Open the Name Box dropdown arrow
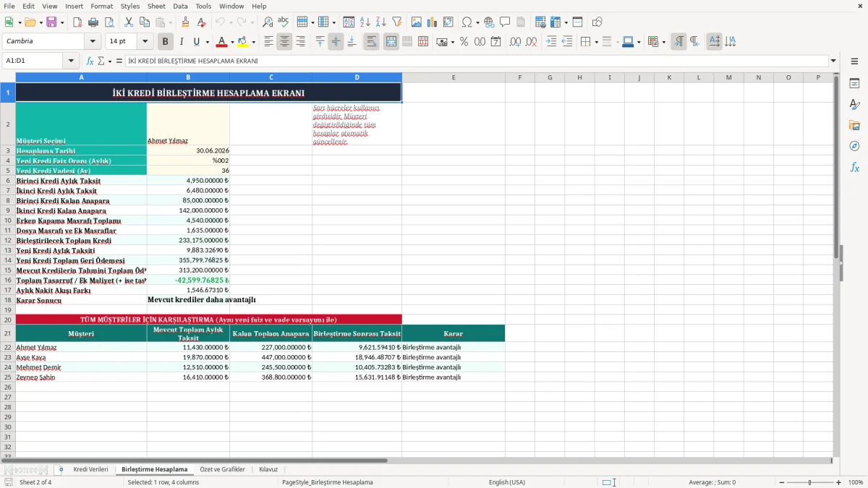 pyautogui.click(x=71, y=61)
